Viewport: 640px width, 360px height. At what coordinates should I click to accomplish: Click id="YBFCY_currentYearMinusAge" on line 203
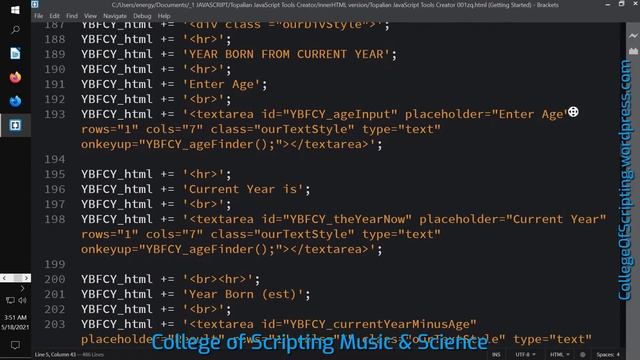coord(369,324)
